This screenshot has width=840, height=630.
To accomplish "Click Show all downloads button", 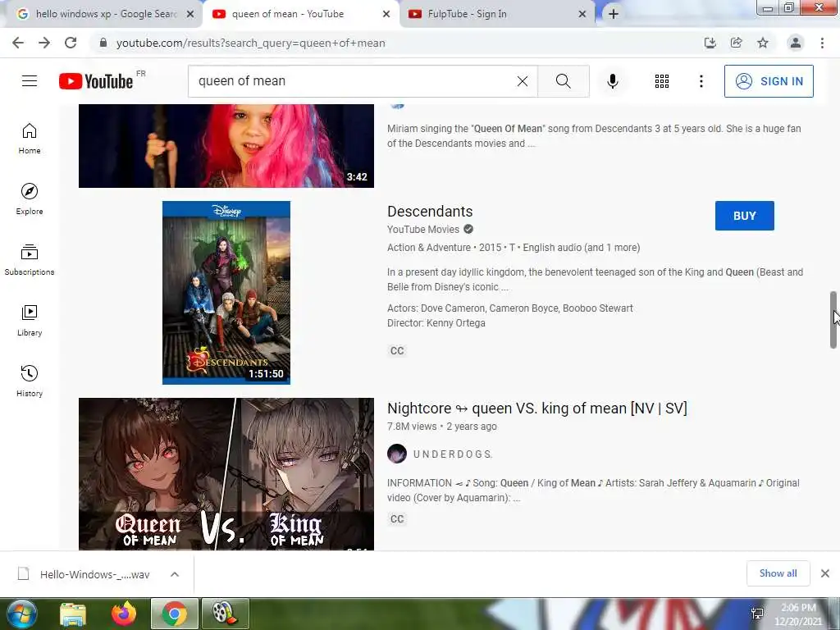I will tap(778, 573).
